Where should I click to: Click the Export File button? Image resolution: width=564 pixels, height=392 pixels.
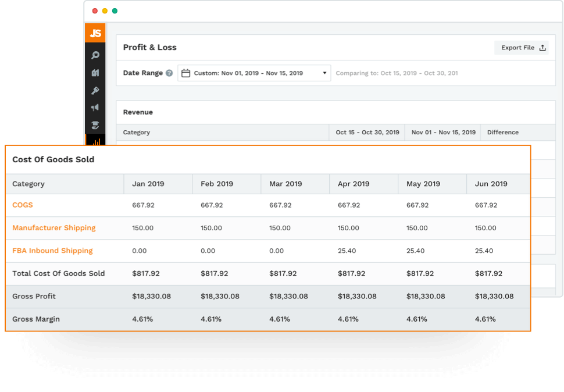(x=521, y=47)
